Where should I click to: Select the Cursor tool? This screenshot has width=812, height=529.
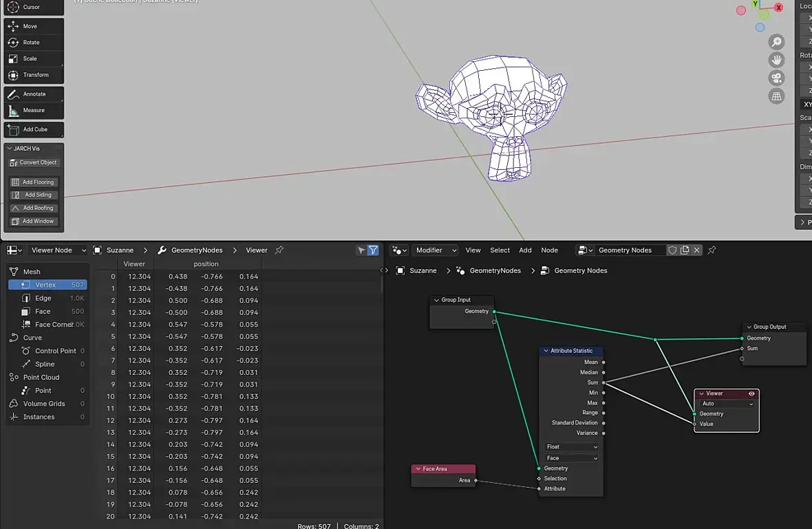[34, 8]
